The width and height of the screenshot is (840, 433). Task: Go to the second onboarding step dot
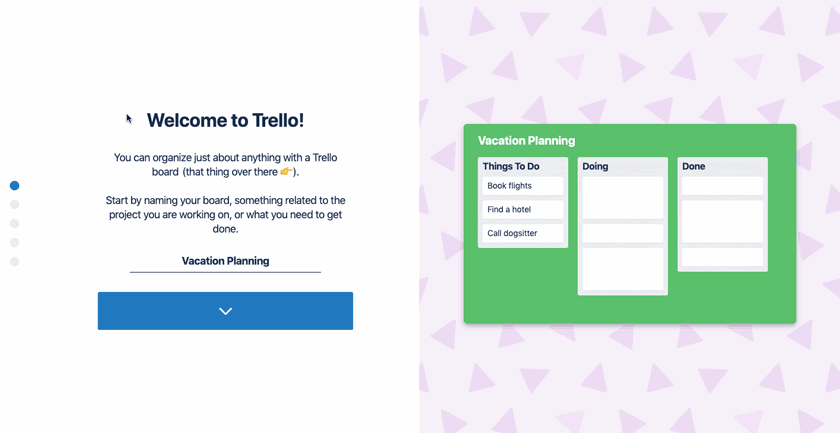(x=14, y=205)
